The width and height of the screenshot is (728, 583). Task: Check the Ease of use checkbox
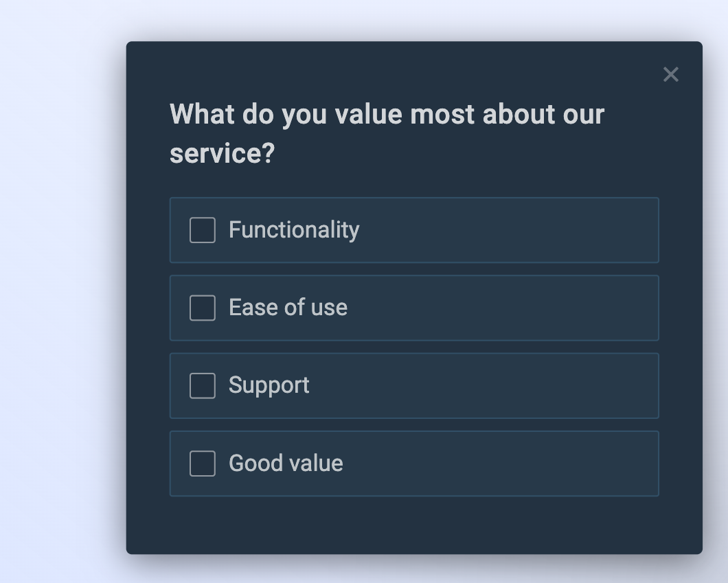pos(201,308)
